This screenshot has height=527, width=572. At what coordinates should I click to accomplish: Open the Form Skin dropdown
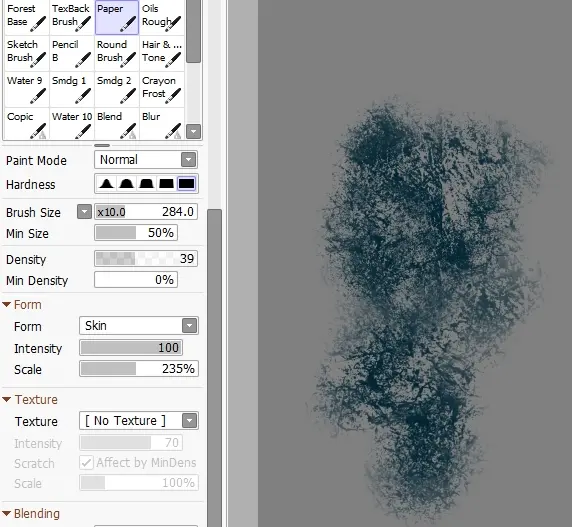(x=139, y=325)
